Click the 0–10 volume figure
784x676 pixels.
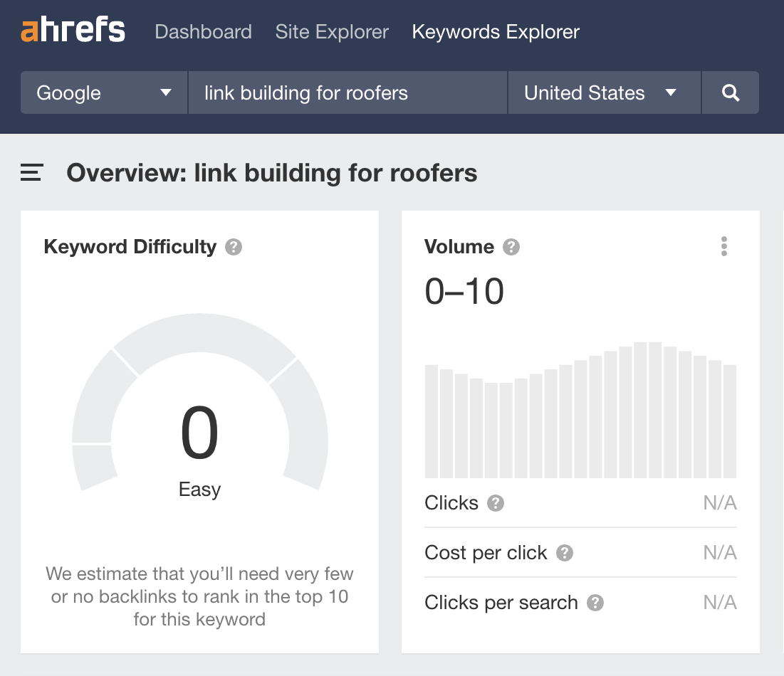pos(464,290)
